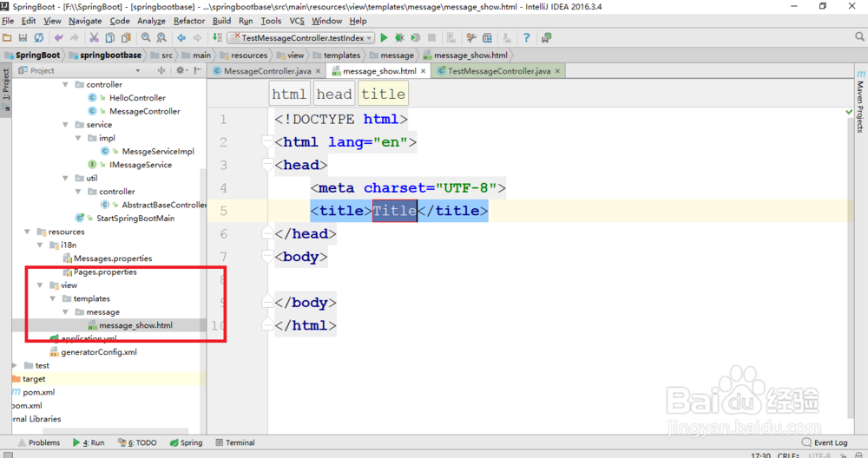Run with coverage icon
Viewport: 868px width, 458px height.
coord(416,37)
